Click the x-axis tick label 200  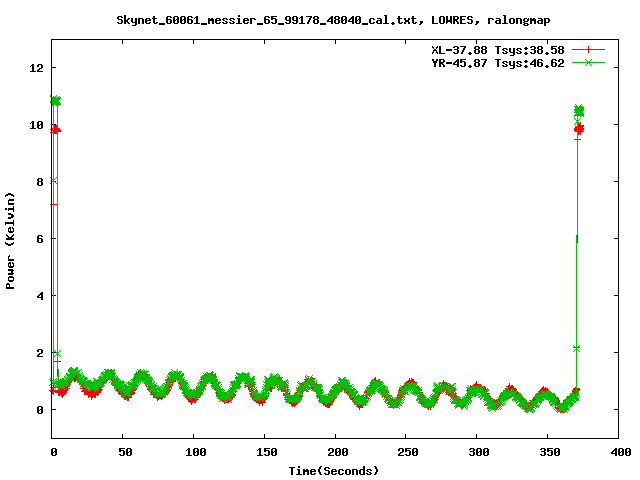tap(338, 452)
